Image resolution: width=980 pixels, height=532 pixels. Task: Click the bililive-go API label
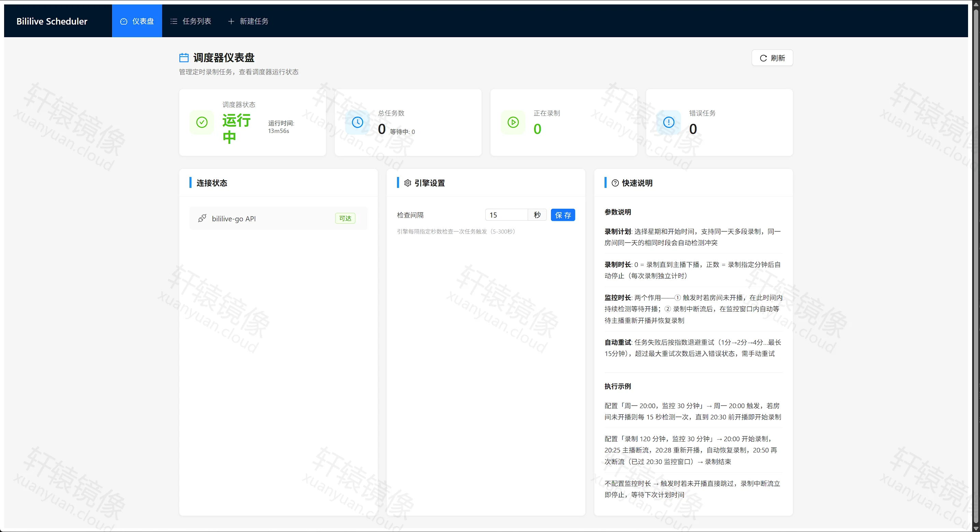[x=234, y=219]
